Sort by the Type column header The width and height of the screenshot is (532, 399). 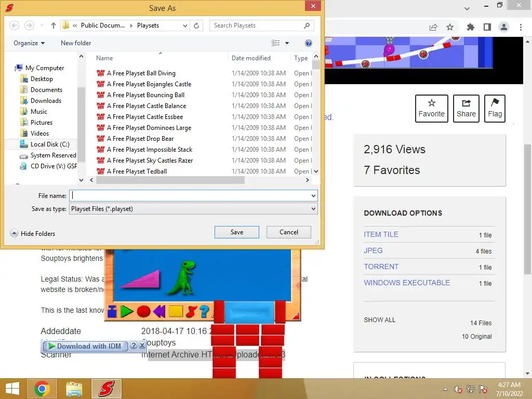coord(301,58)
